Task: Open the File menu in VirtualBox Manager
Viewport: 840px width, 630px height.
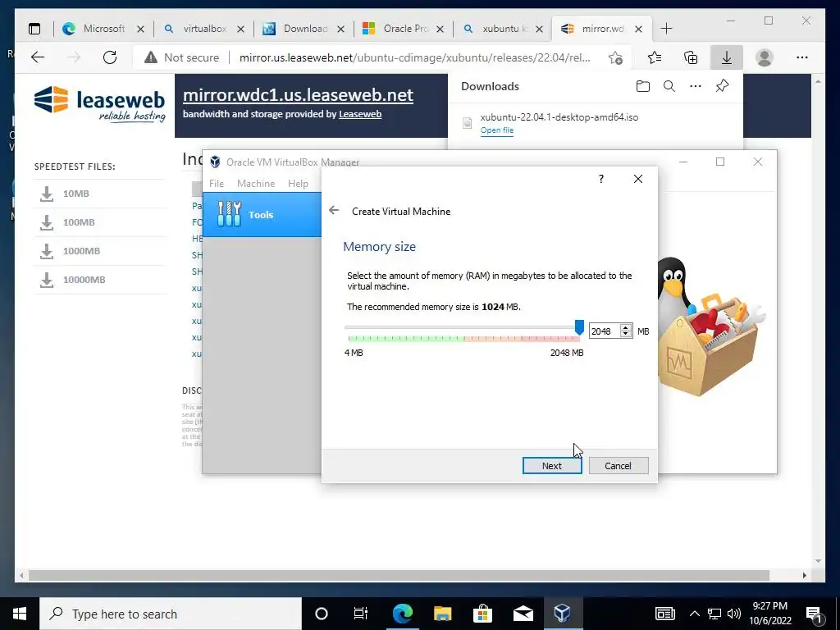Action: point(217,183)
